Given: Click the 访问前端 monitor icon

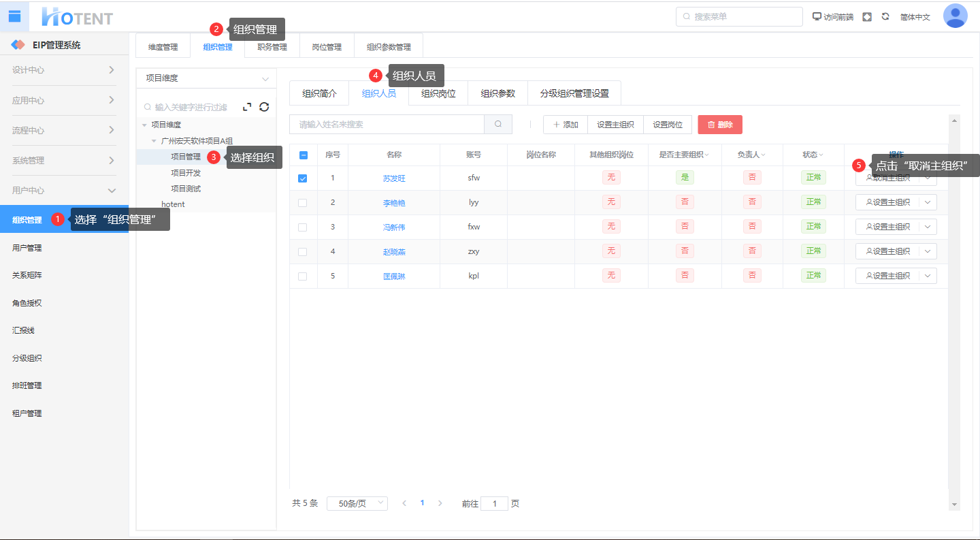Looking at the screenshot, I should point(817,16).
